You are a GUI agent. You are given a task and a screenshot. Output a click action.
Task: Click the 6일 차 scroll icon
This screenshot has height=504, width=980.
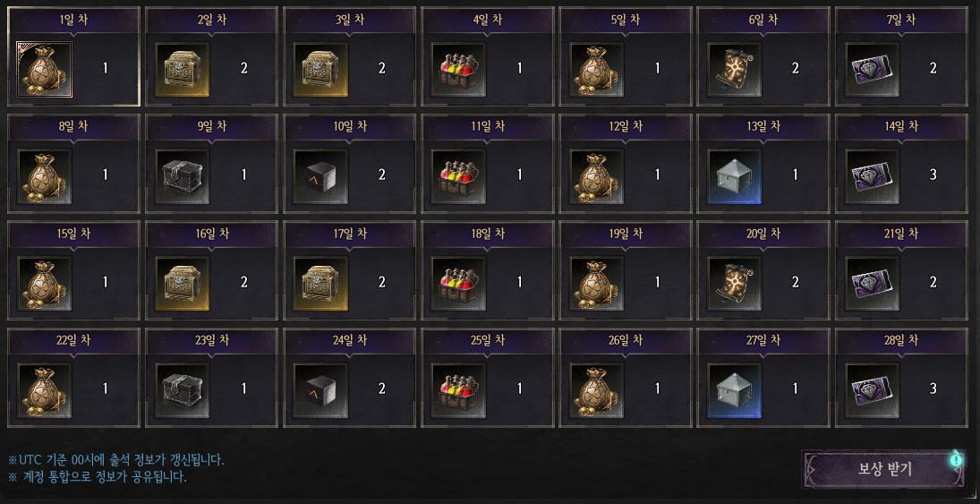(735, 70)
